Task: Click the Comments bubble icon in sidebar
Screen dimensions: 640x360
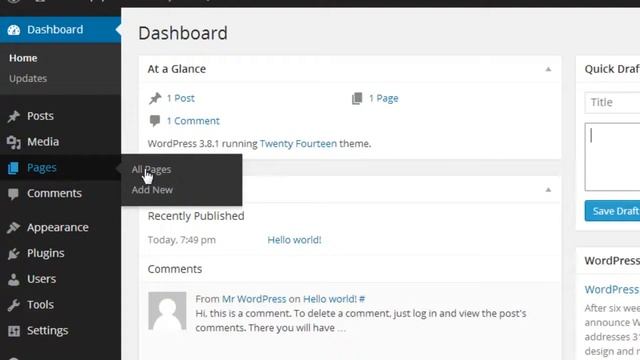Action: 13,194
